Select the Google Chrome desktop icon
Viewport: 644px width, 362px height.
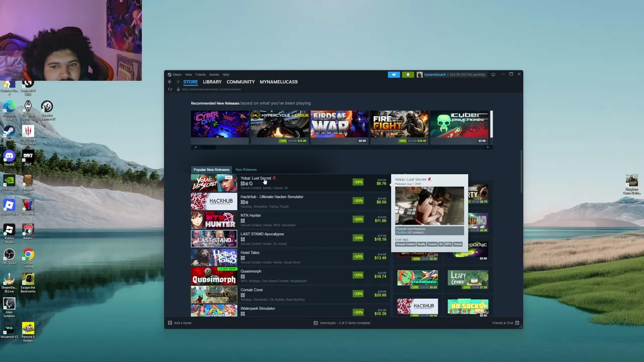coord(28,258)
